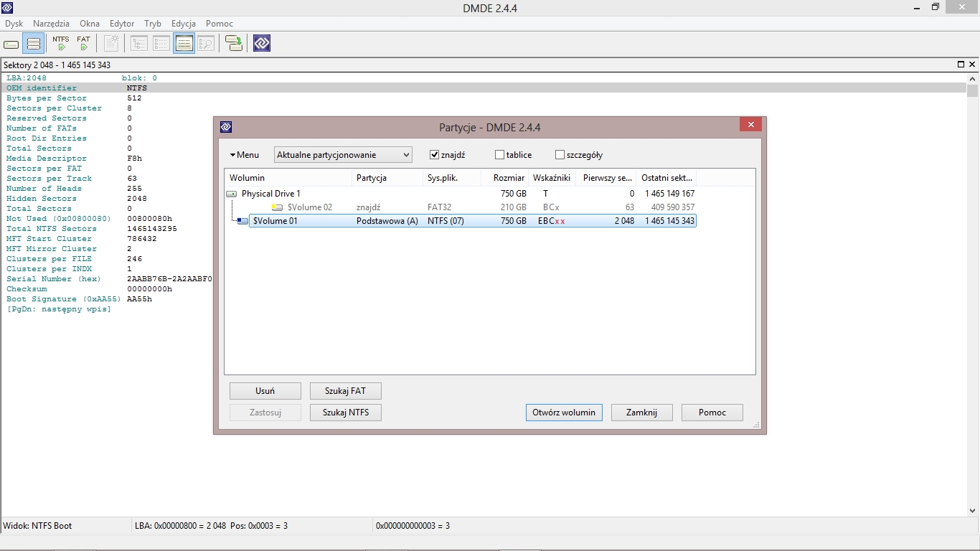Click the copy sectors disk toolbar icon
Viewport: 980px width, 551px height.
click(234, 44)
